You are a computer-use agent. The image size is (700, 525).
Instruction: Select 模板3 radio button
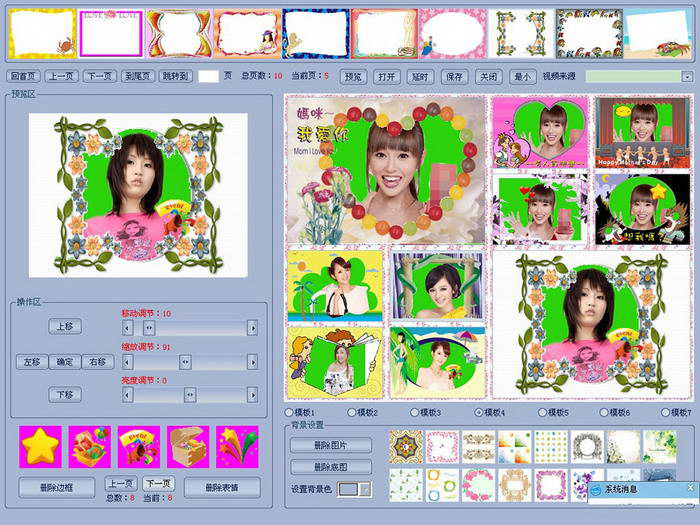[x=415, y=412]
